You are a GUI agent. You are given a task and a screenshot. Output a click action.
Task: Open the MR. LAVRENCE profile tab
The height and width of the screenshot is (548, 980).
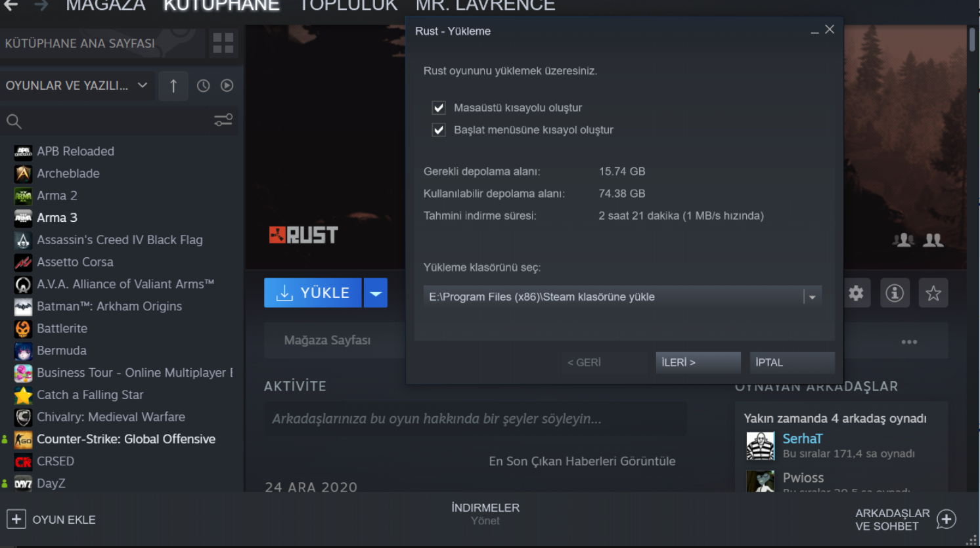point(485,6)
